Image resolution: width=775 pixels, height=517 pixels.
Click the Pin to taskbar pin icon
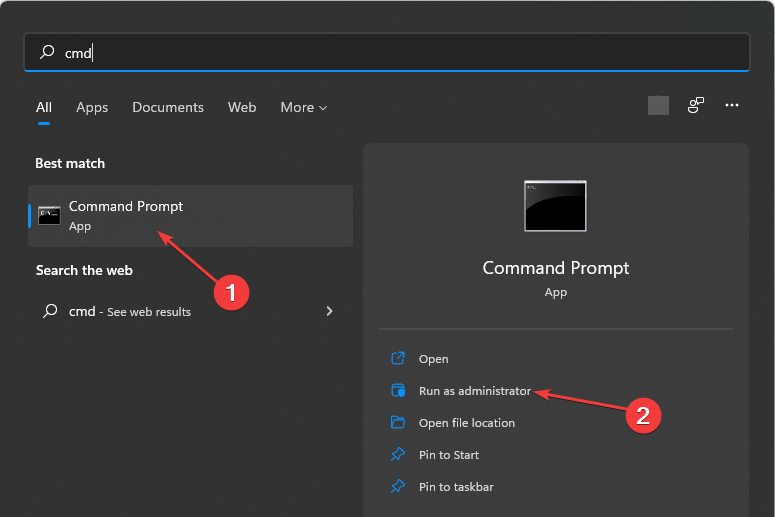coord(398,487)
